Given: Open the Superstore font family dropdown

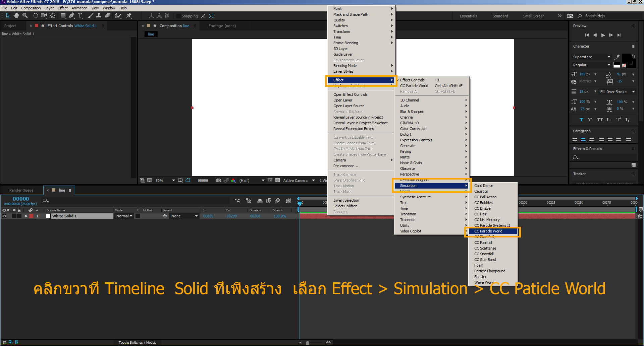Looking at the screenshot, I should pyautogui.click(x=609, y=57).
